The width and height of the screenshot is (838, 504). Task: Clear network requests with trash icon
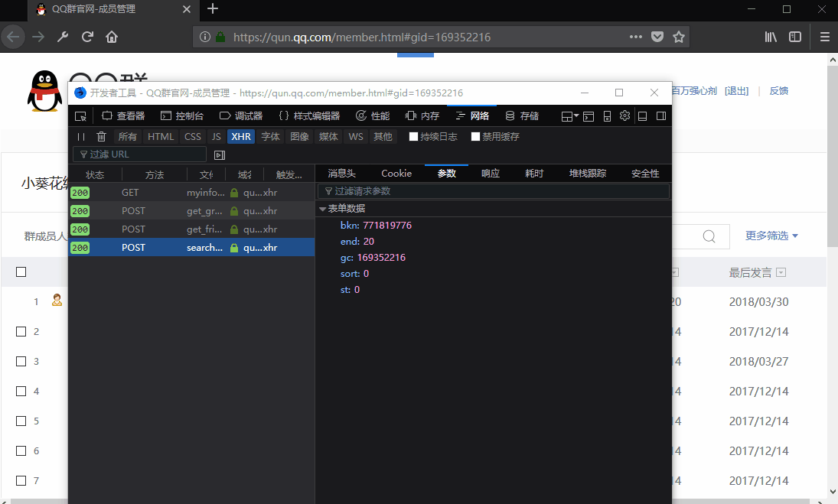tap(102, 137)
